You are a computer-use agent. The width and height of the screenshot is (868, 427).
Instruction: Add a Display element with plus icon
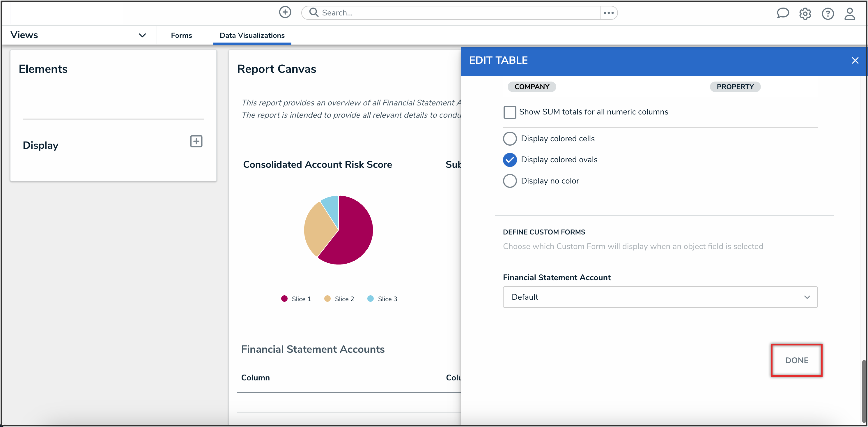(x=196, y=141)
